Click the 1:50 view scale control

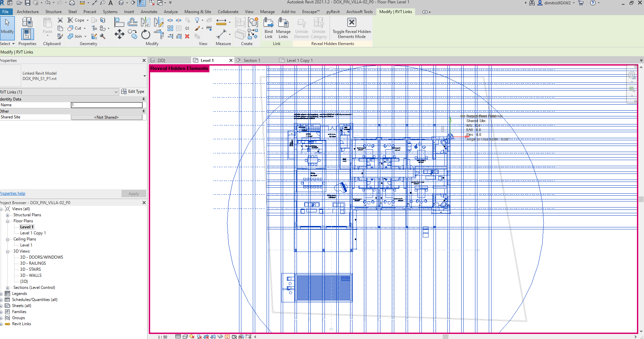click(163, 337)
